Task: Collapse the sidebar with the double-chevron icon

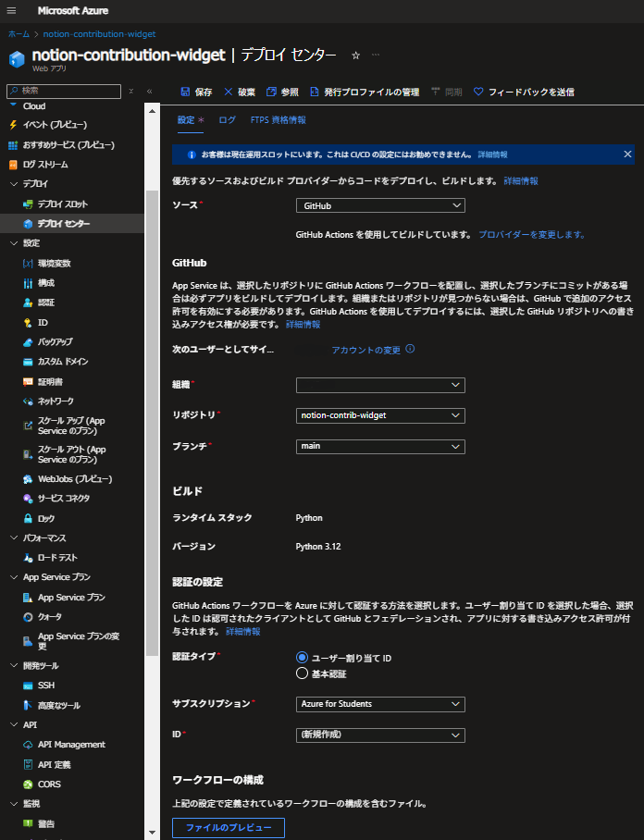Action: point(150,92)
